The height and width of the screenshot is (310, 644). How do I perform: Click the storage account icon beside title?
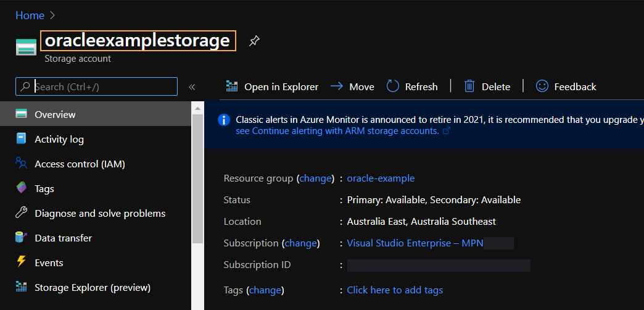(27, 47)
